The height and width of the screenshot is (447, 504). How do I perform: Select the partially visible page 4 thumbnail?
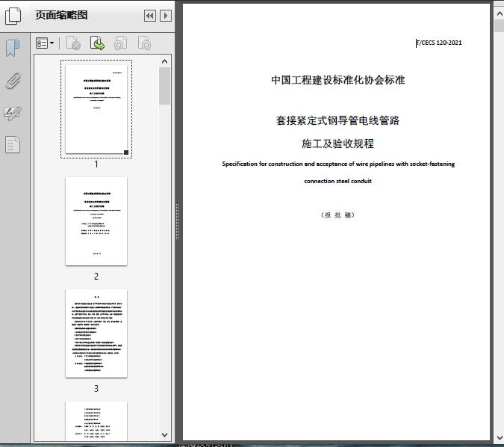pyautogui.click(x=96, y=421)
